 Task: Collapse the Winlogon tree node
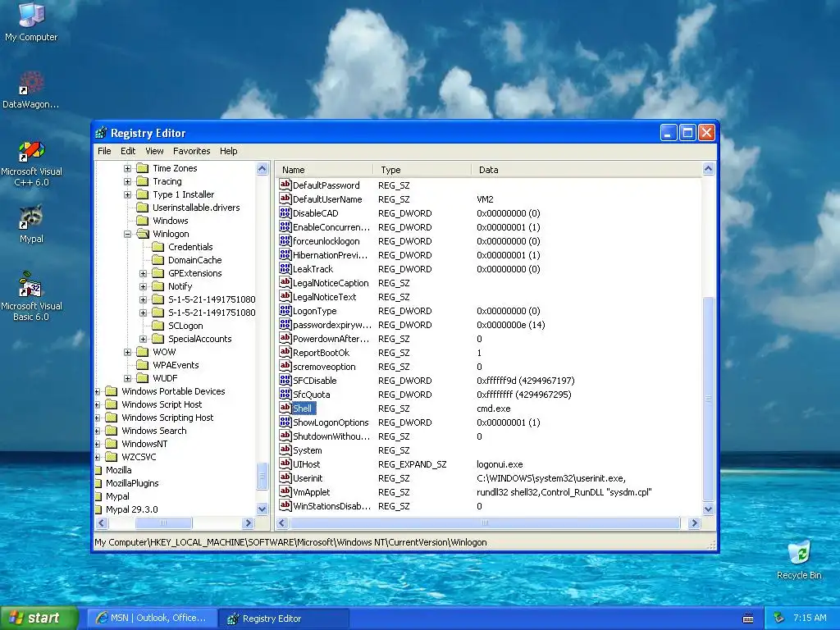click(127, 234)
